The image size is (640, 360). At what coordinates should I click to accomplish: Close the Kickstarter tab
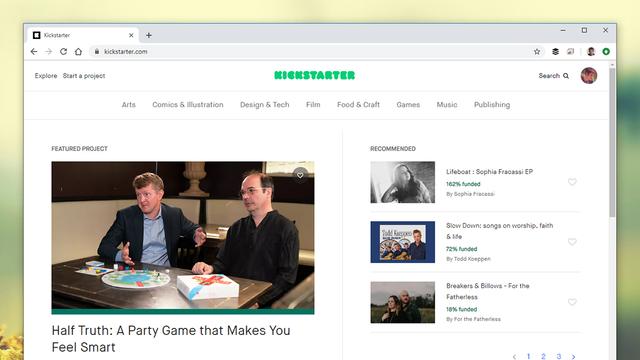point(131,36)
